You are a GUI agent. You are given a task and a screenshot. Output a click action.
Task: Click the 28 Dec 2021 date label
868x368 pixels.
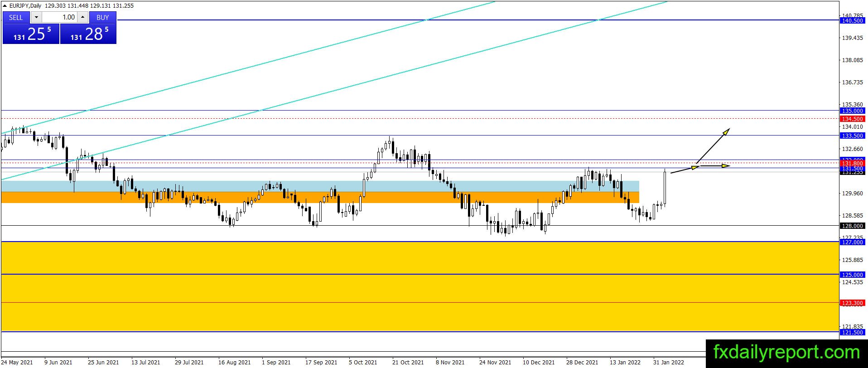582,363
